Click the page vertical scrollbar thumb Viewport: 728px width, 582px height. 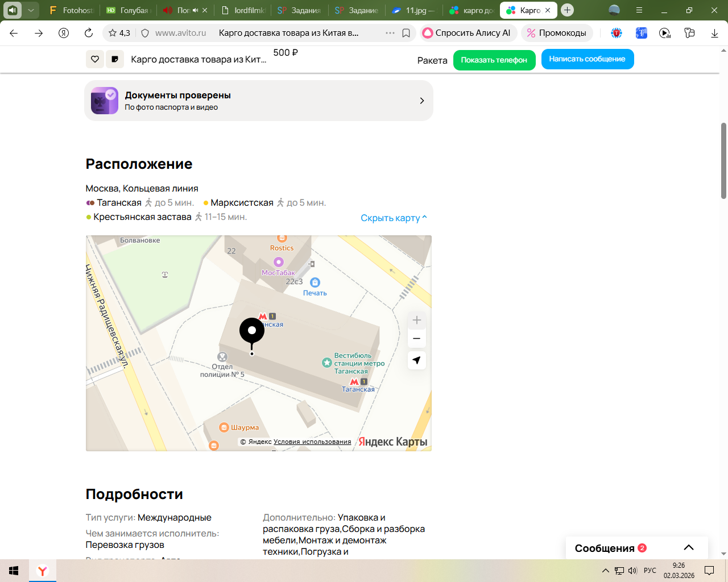click(723, 161)
